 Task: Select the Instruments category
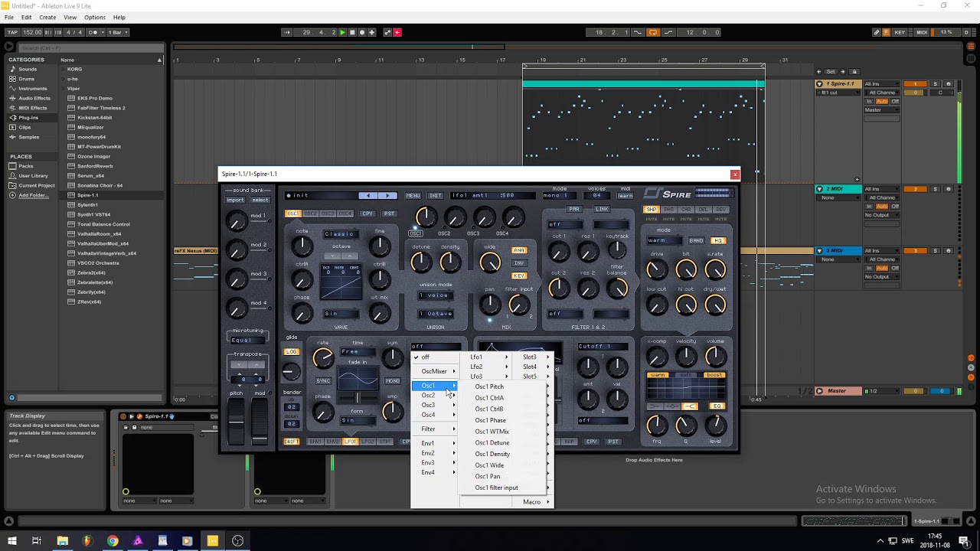(x=32, y=89)
